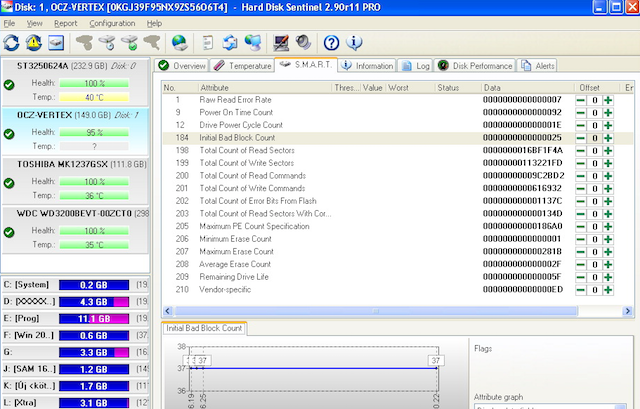The image size is (640, 409).
Task: Click the green health checkmark next to ST3250624A
Action: (x=9, y=85)
